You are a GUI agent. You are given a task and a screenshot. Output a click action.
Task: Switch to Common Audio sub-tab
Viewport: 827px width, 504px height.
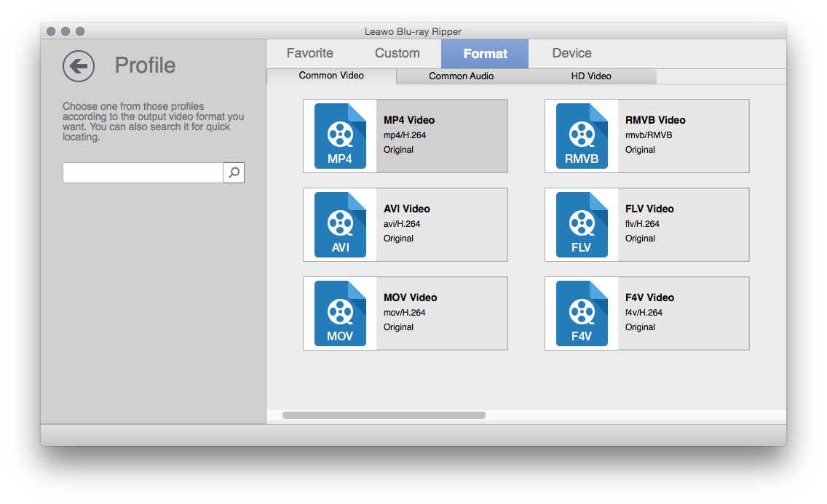click(461, 76)
